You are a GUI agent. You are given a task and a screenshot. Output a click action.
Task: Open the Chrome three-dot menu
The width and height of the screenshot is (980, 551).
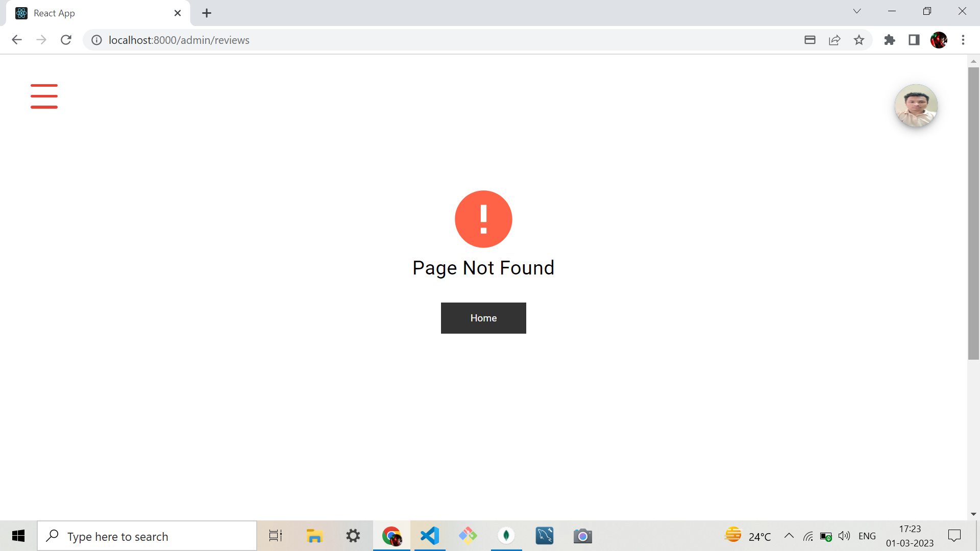[x=963, y=40]
